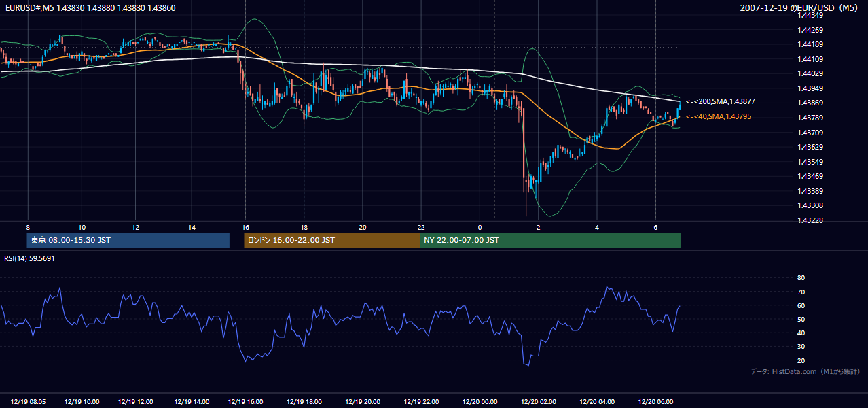Select the Tokyo 08:00-15:30 JST session bar

[128, 240]
